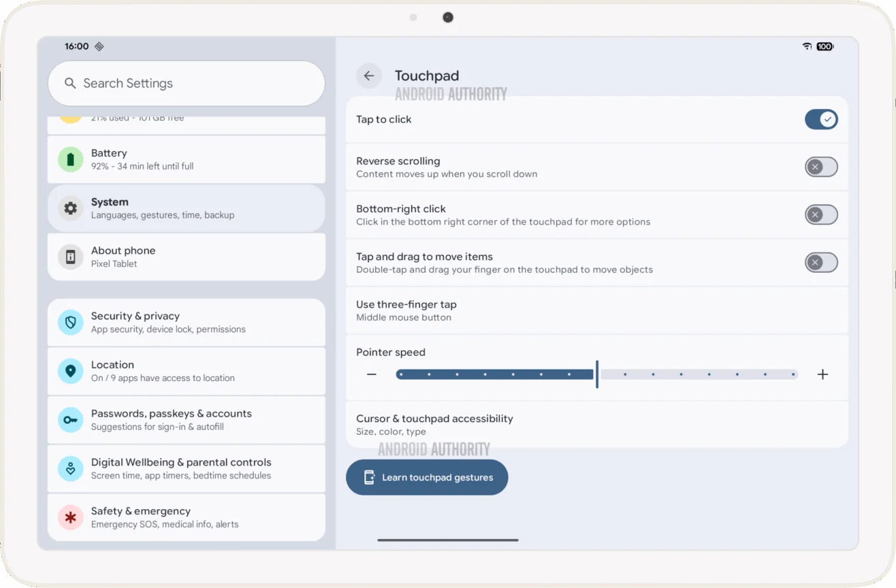
Task: Click the Digital Wellbeing heart icon
Action: 70,469
